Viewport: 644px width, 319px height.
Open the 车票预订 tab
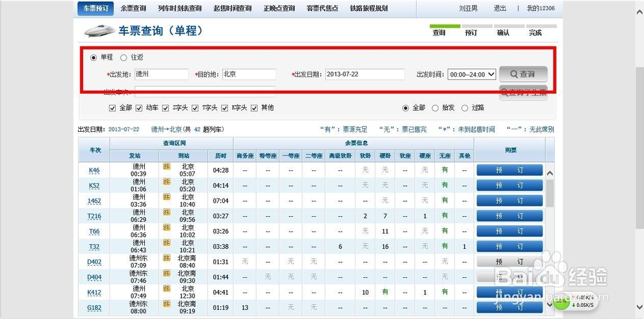pyautogui.click(x=96, y=8)
